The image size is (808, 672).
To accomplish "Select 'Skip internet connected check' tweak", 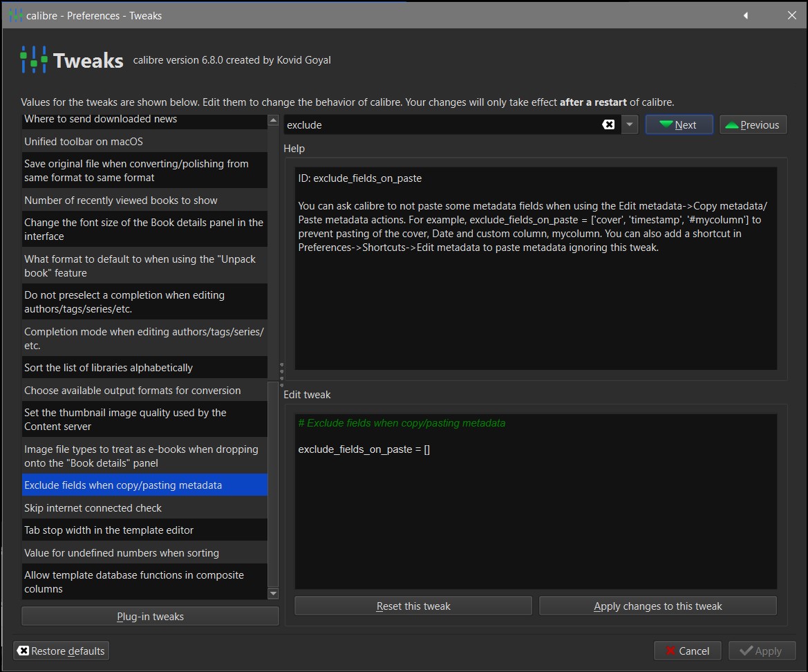I will click(144, 508).
